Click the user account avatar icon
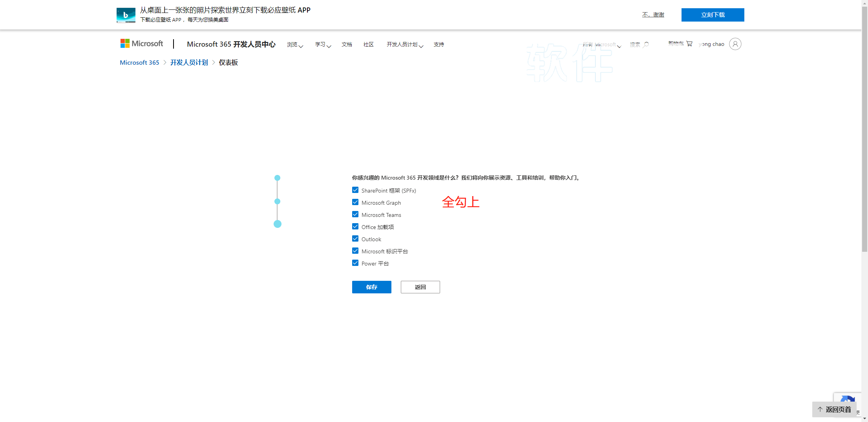The height and width of the screenshot is (422, 868). pos(735,44)
